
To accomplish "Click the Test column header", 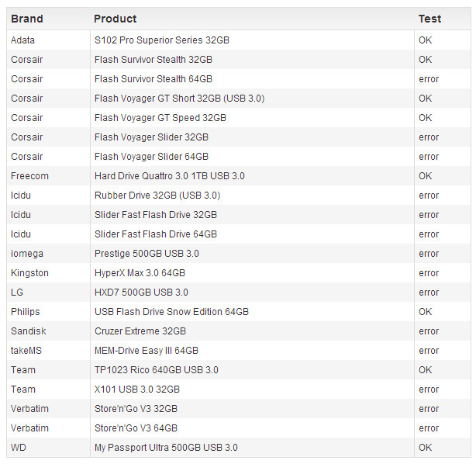I will coord(429,19).
